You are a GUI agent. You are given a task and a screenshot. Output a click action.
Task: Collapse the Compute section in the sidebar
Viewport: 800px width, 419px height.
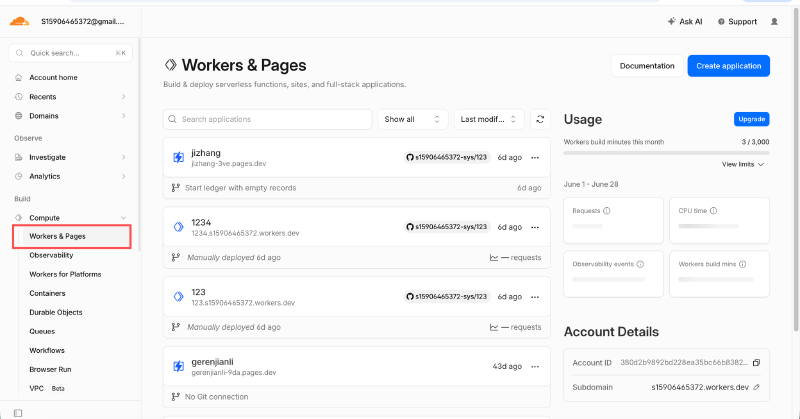point(123,217)
